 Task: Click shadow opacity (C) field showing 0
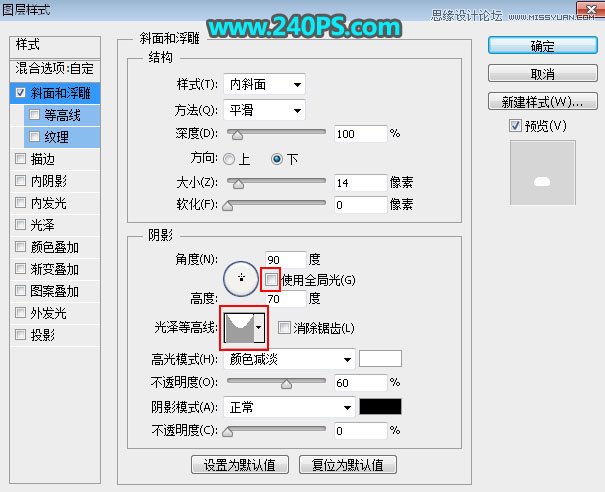coord(360,431)
